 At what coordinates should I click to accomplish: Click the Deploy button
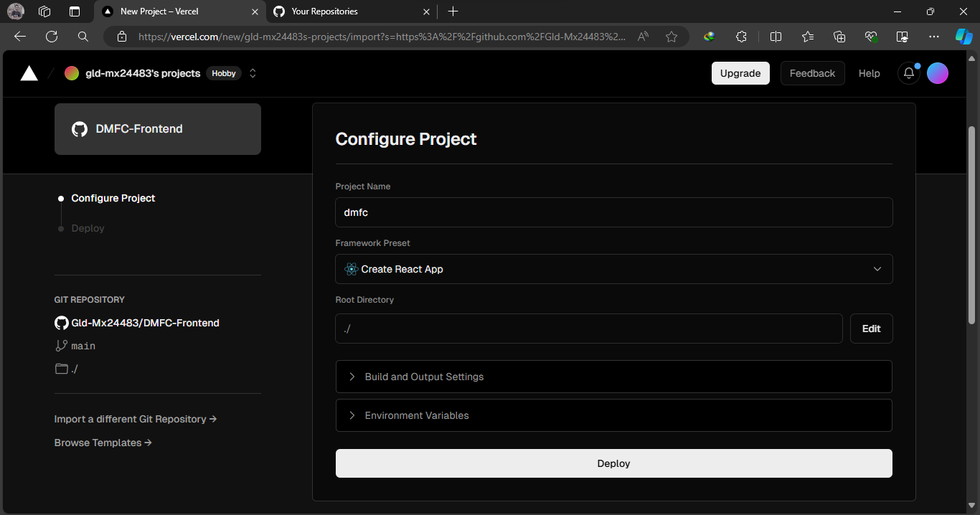(x=613, y=463)
